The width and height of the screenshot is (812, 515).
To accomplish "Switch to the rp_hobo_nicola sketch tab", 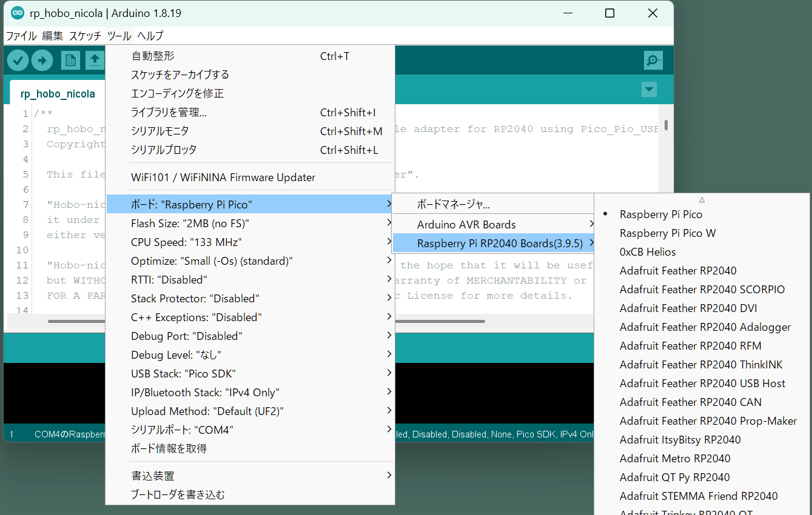I will (x=58, y=94).
